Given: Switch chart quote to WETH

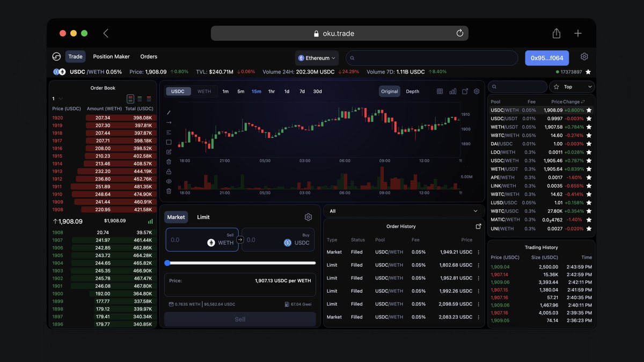Looking at the screenshot, I should coord(204,91).
